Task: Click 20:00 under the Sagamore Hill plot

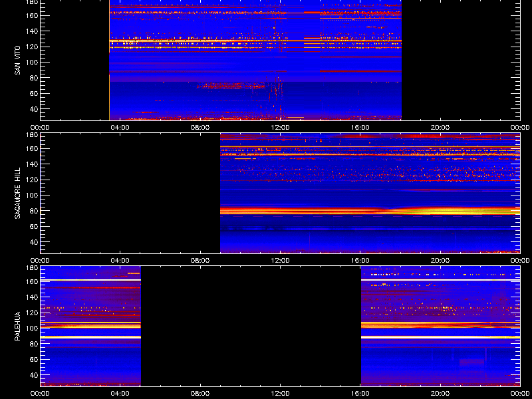Action: click(440, 261)
